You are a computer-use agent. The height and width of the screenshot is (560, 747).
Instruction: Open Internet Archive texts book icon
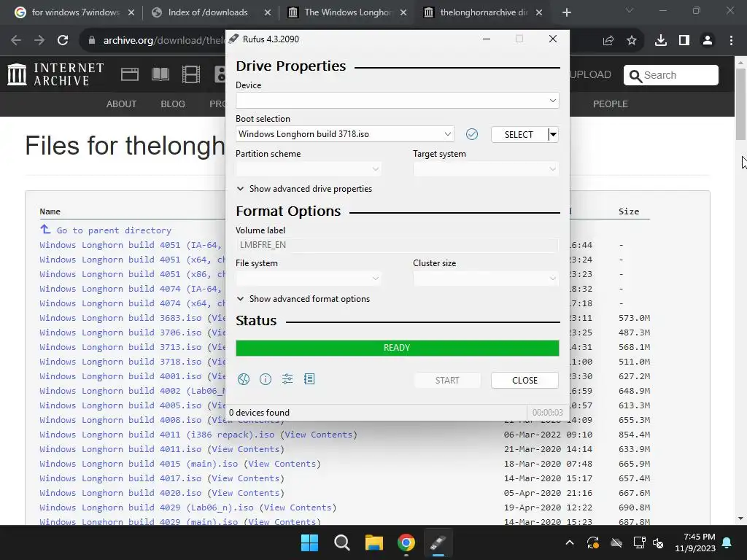point(160,75)
